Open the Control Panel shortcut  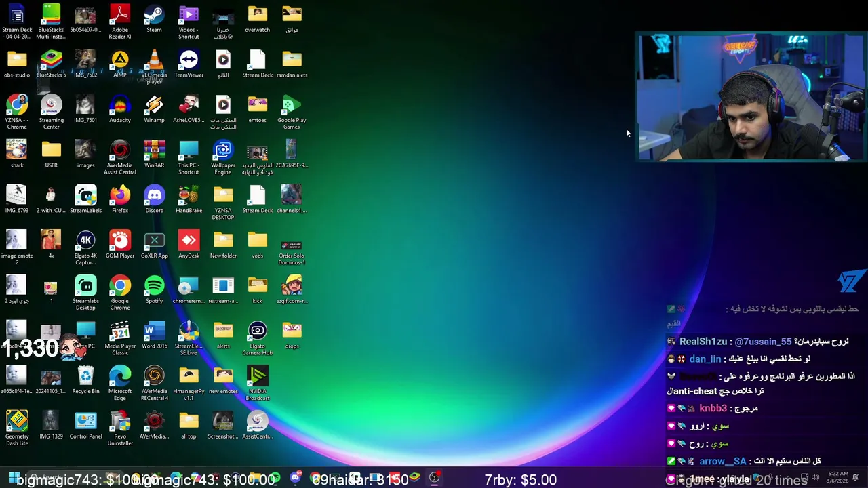[85, 426]
